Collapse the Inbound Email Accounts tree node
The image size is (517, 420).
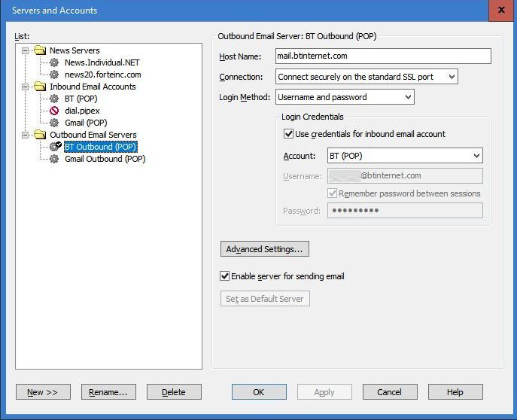25,87
